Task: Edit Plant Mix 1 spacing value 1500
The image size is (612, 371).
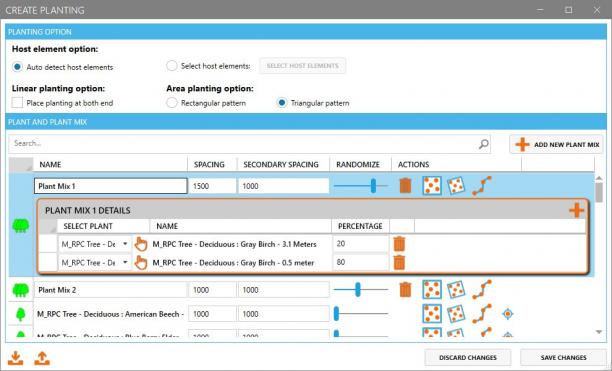Action: tap(212, 186)
